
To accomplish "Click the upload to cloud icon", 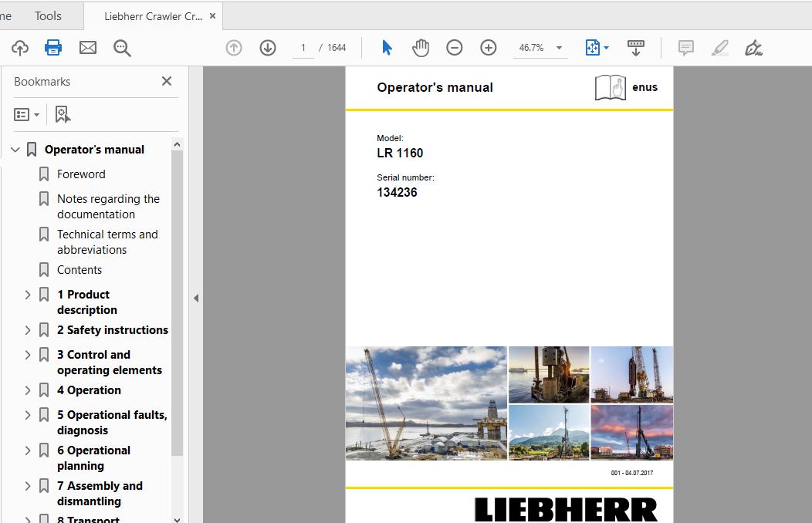I will tap(19, 48).
